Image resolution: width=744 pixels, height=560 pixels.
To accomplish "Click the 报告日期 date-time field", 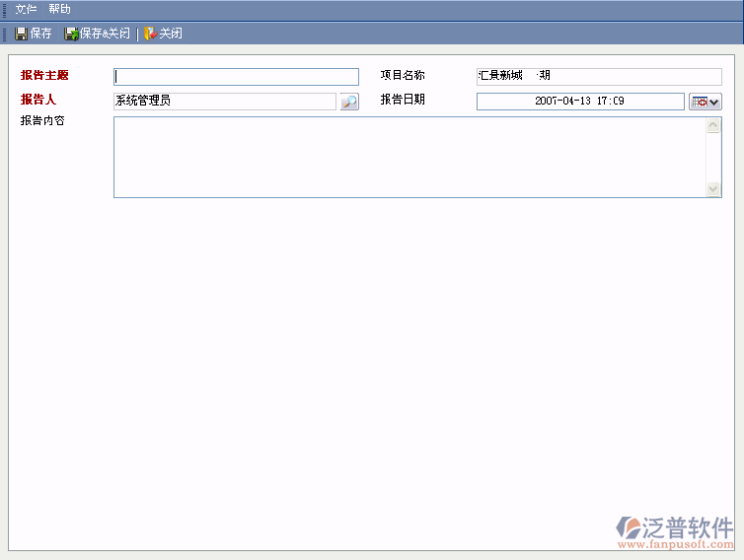I will (x=579, y=102).
